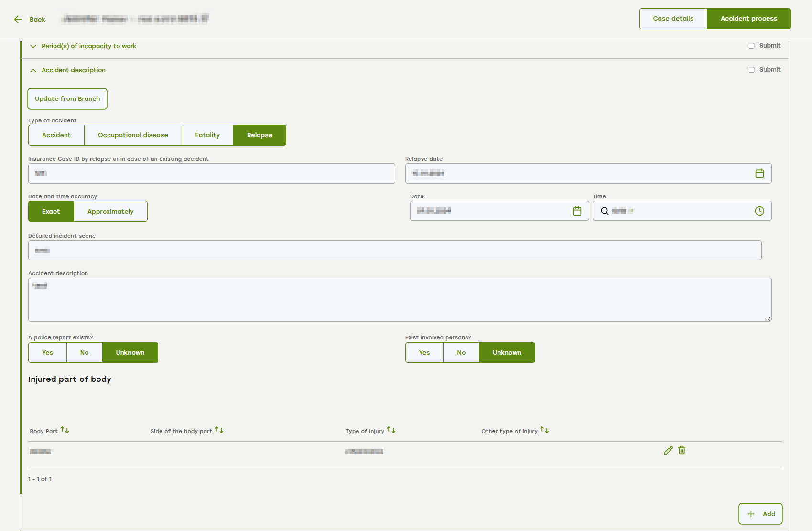Tick Submit checkbox for Period(s) of incapacity
Image resolution: width=812 pixels, height=531 pixels.
pyautogui.click(x=752, y=46)
